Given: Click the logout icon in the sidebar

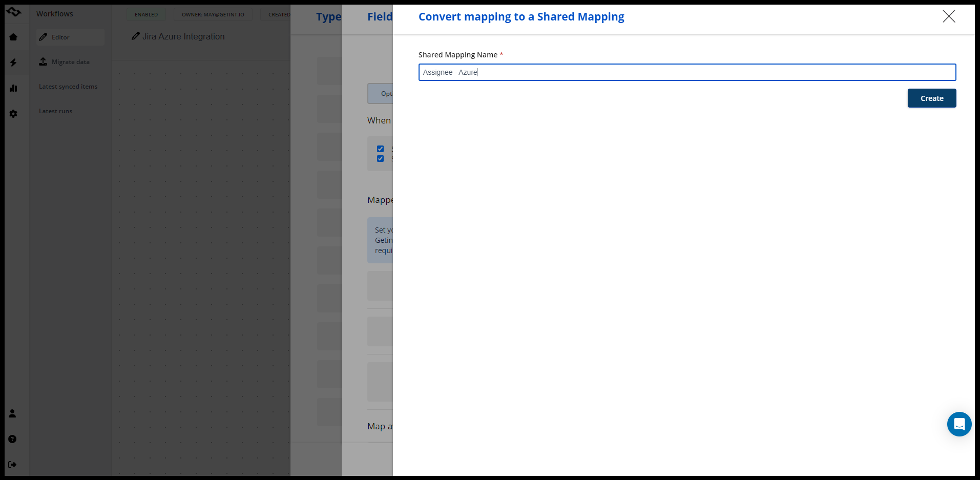Looking at the screenshot, I should pos(13,465).
